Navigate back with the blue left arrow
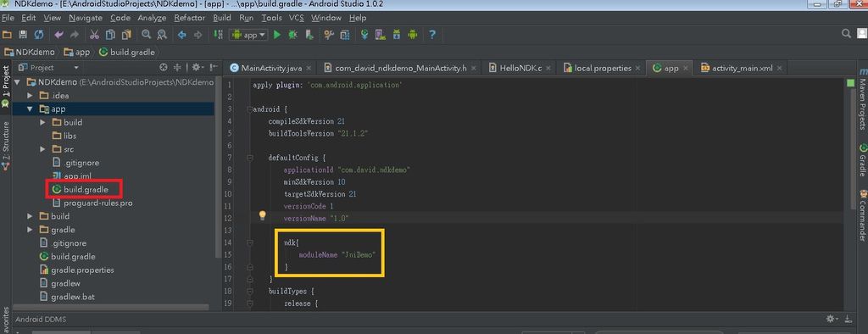The image size is (868, 334). pyautogui.click(x=181, y=35)
